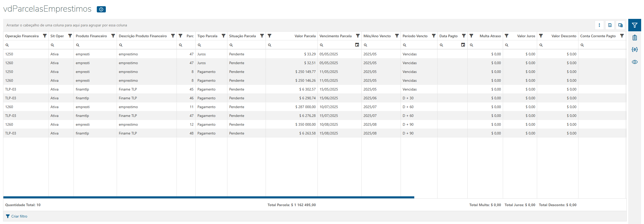Click the collapse rows arrows icon
Image resolution: width=644 pixels, height=224 pixels.
[599, 25]
